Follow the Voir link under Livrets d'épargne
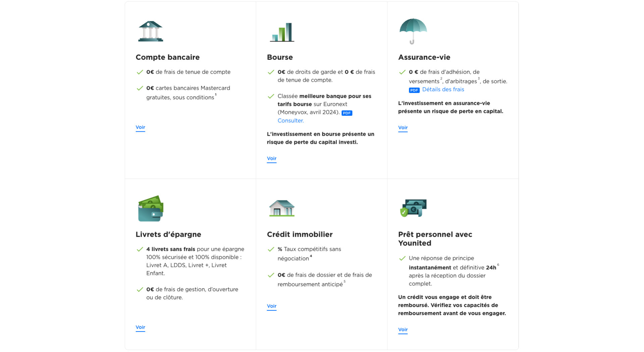644x352 pixels. coord(140,327)
